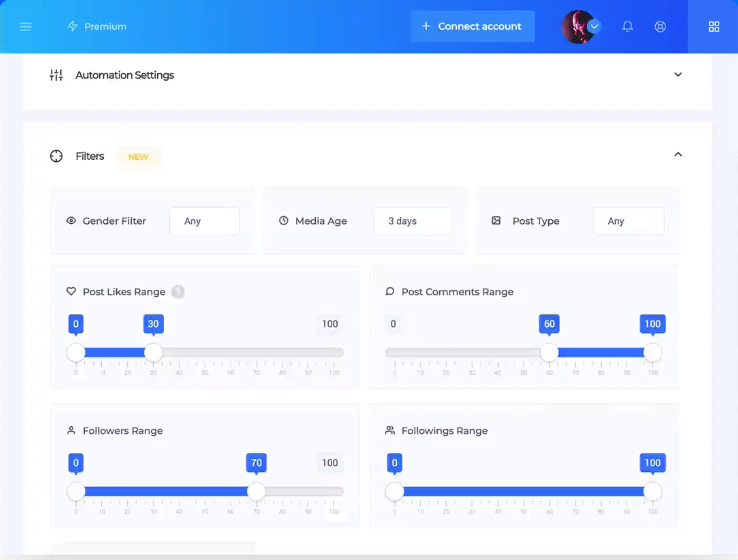Expand the Automation Settings section

678,74
